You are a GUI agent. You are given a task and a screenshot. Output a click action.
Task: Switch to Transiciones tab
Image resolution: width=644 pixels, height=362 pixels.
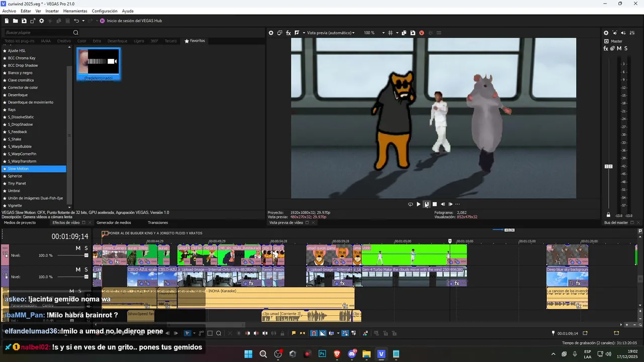(158, 222)
